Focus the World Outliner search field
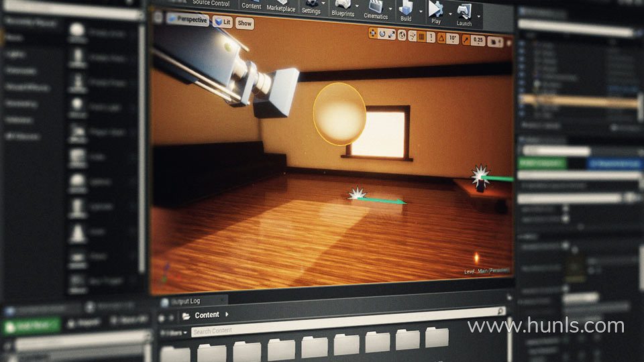644x362 pixels. tap(576, 27)
